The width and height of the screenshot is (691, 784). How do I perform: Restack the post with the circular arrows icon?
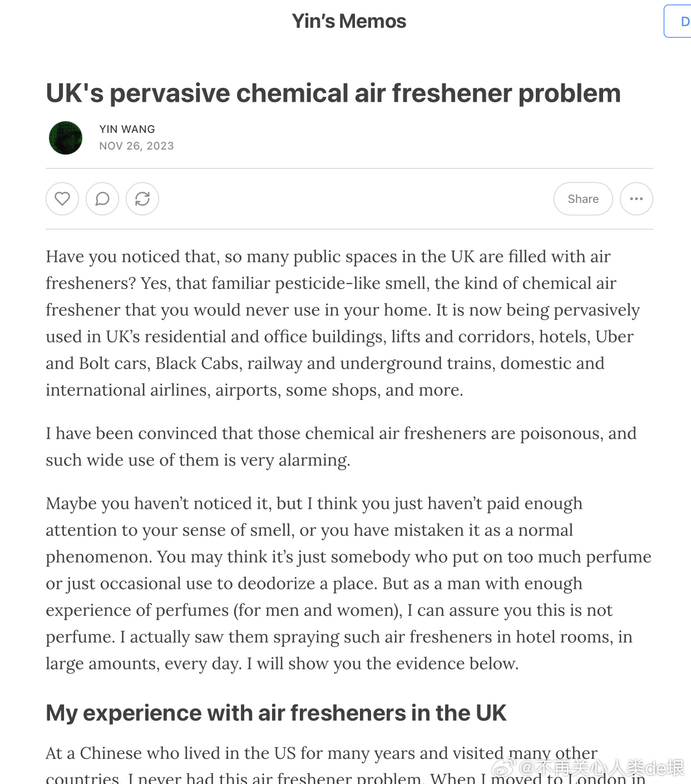tap(142, 199)
